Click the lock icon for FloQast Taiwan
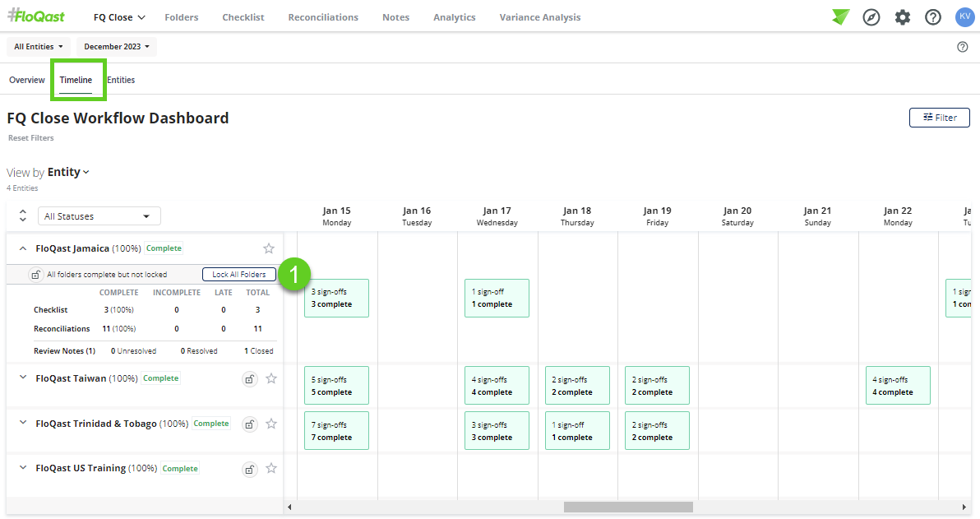 pos(250,379)
